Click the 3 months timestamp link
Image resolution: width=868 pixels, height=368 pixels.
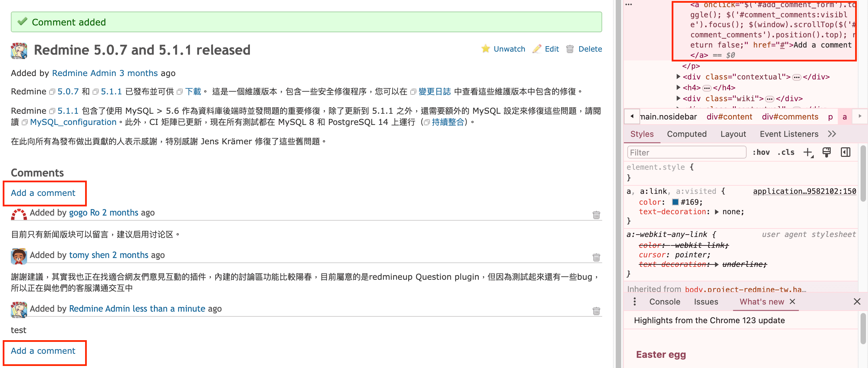pyautogui.click(x=138, y=73)
